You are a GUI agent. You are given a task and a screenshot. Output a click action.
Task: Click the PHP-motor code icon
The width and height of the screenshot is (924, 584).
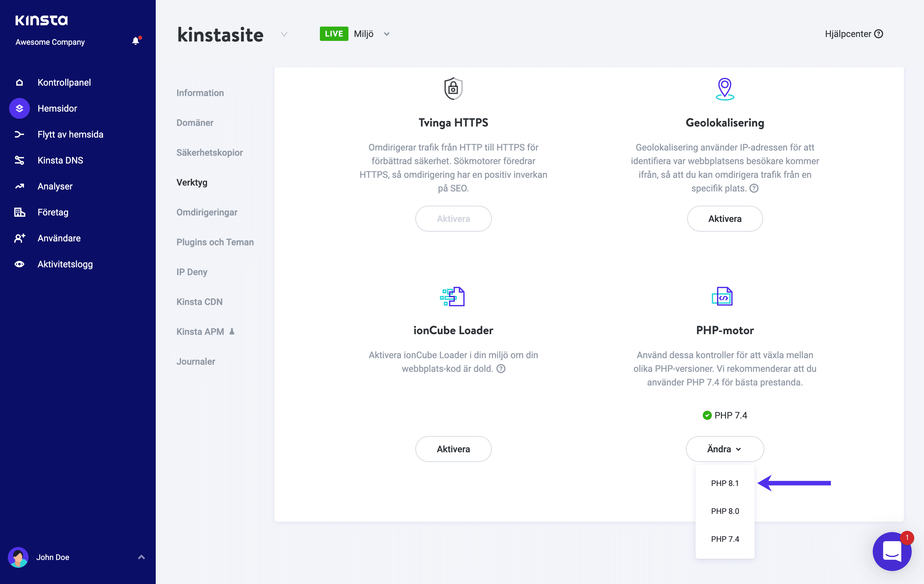click(x=722, y=297)
